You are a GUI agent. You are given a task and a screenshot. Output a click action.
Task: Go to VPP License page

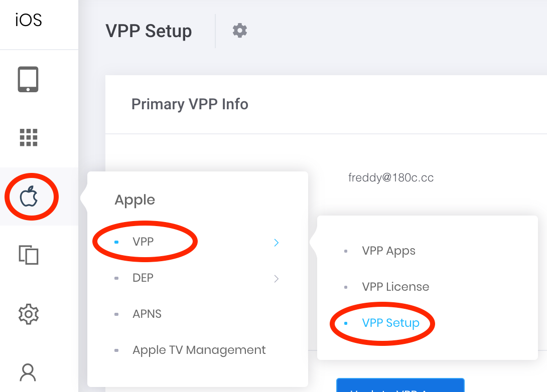click(395, 287)
